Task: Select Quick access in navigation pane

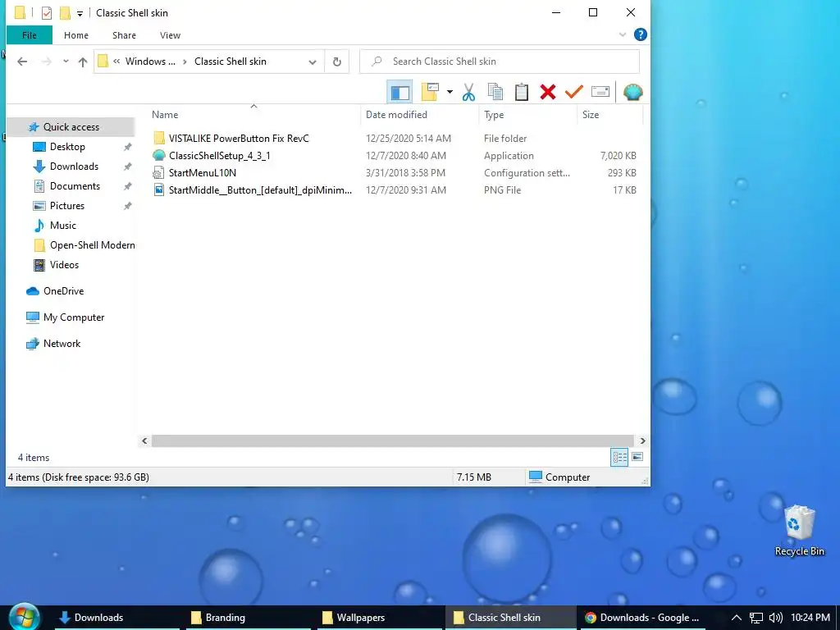Action: point(71,127)
